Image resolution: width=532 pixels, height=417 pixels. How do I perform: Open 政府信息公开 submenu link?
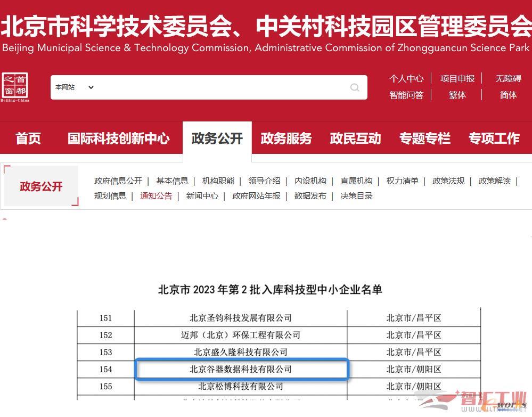tap(118, 181)
